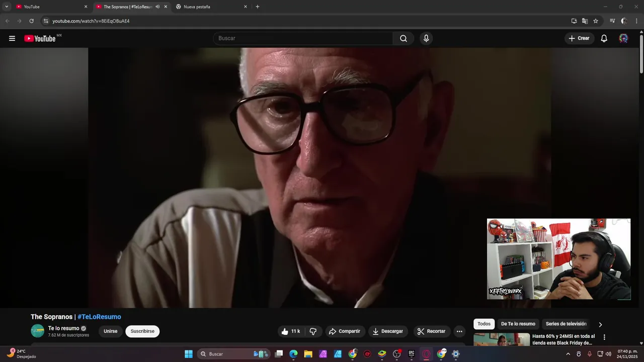Go to the YouTube home logo
Screen dimensions: 644x362
[x=40, y=38]
